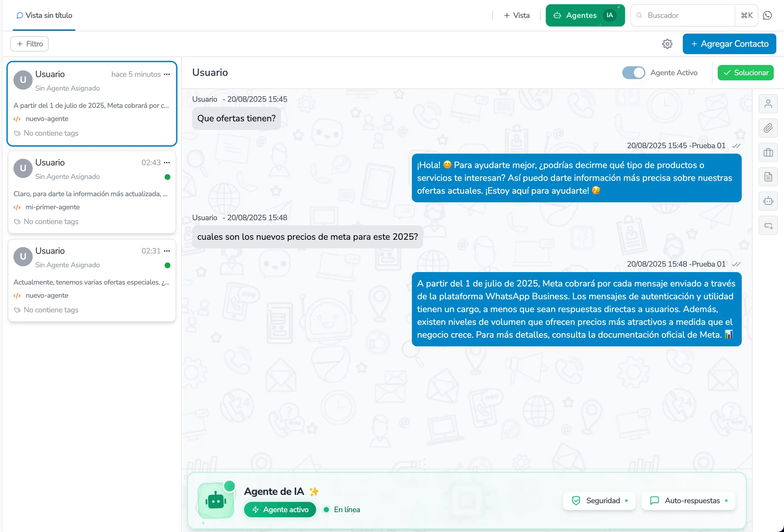Open the document notes panel icon
The image size is (784, 532).
click(769, 177)
